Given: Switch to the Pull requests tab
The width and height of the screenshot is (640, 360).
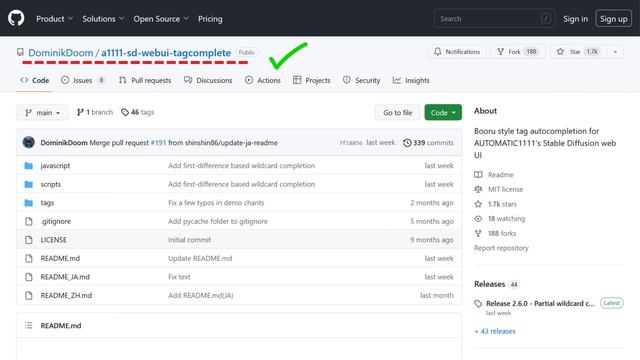Looking at the screenshot, I should pos(145,80).
